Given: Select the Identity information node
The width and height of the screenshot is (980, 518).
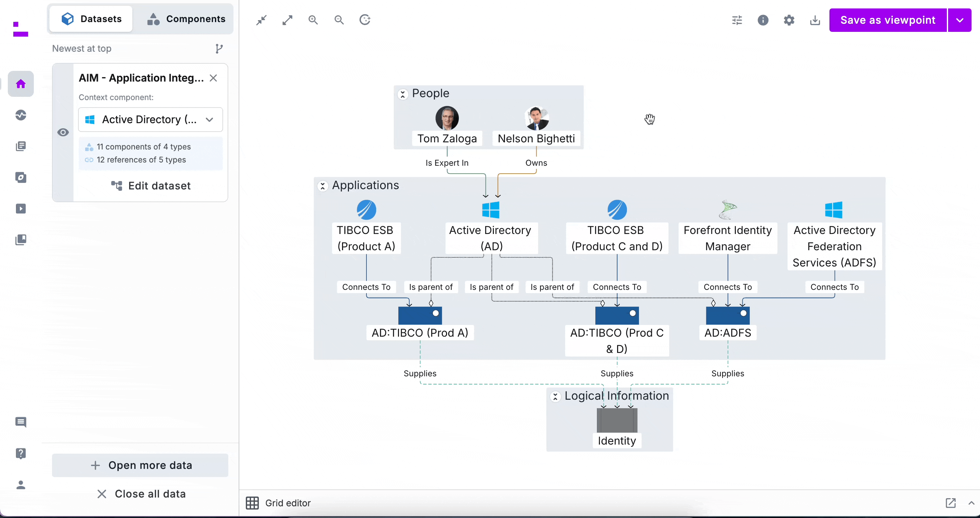Looking at the screenshot, I should 617,429.
